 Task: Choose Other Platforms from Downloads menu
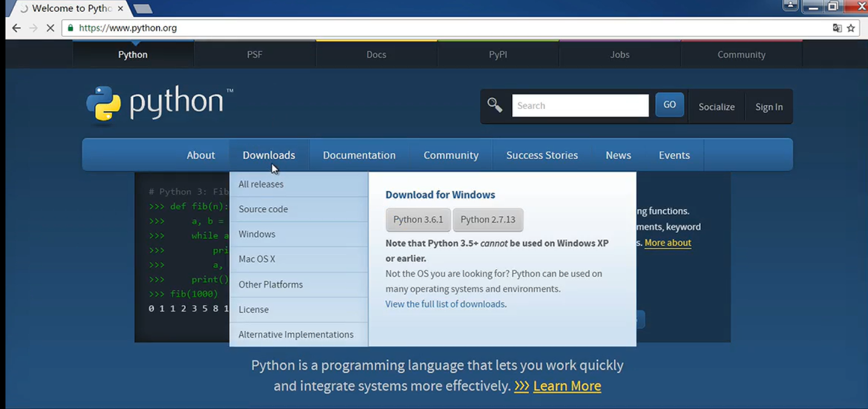tap(299, 284)
